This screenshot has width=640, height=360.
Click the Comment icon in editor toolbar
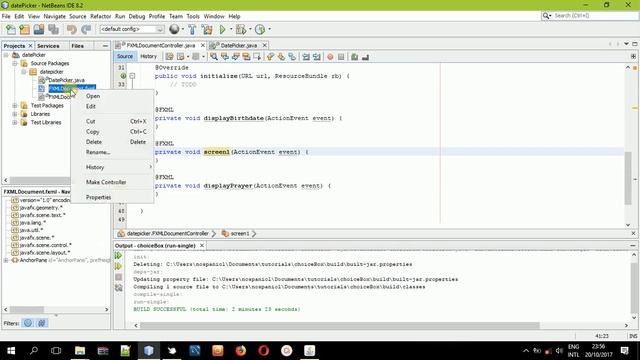point(354,57)
